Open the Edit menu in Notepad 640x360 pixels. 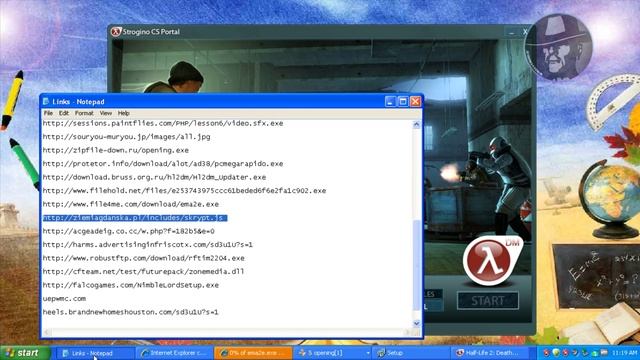pyautogui.click(x=64, y=113)
